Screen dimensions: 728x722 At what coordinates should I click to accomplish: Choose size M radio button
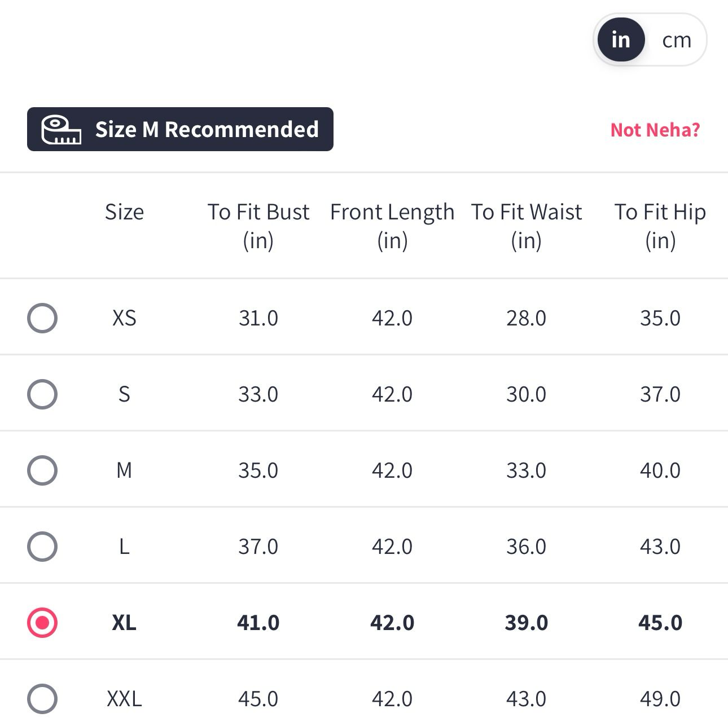click(42, 470)
